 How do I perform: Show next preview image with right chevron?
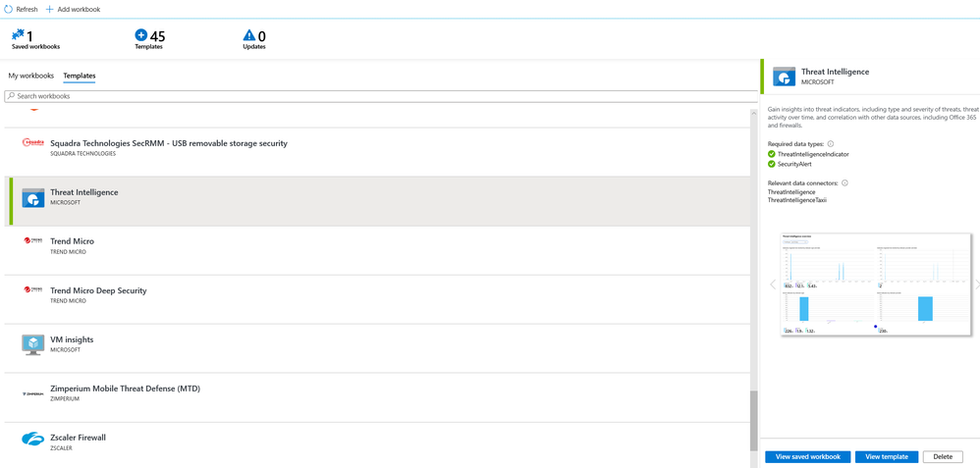pyautogui.click(x=976, y=285)
